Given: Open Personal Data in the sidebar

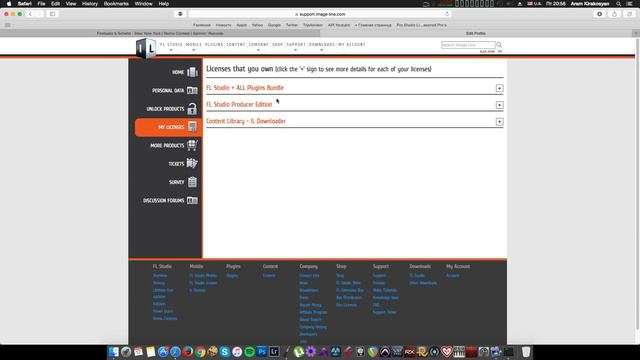Looking at the screenshot, I should point(174,90).
